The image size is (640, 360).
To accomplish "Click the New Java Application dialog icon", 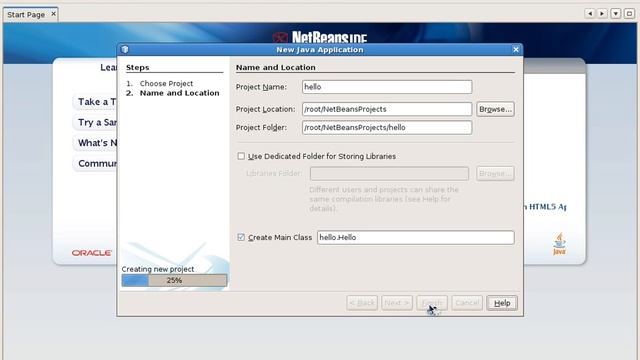I will [125, 49].
